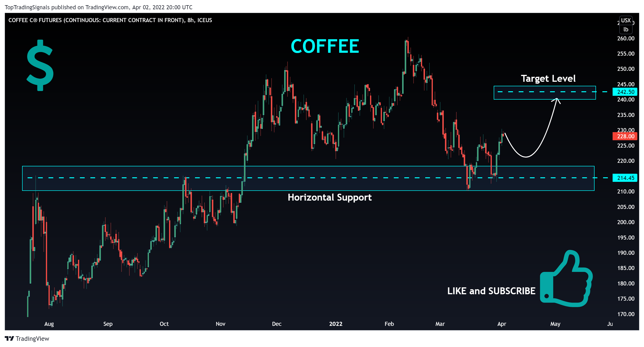Select the 214.45 support price label
This screenshot has height=347, width=644.
625,178
